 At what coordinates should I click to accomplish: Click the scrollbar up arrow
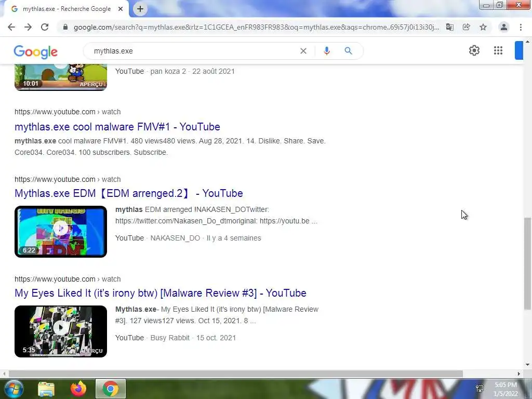(528, 42)
